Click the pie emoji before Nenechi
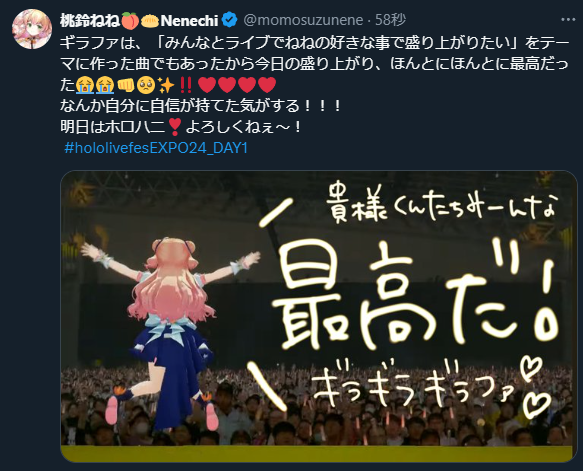 click(150, 21)
